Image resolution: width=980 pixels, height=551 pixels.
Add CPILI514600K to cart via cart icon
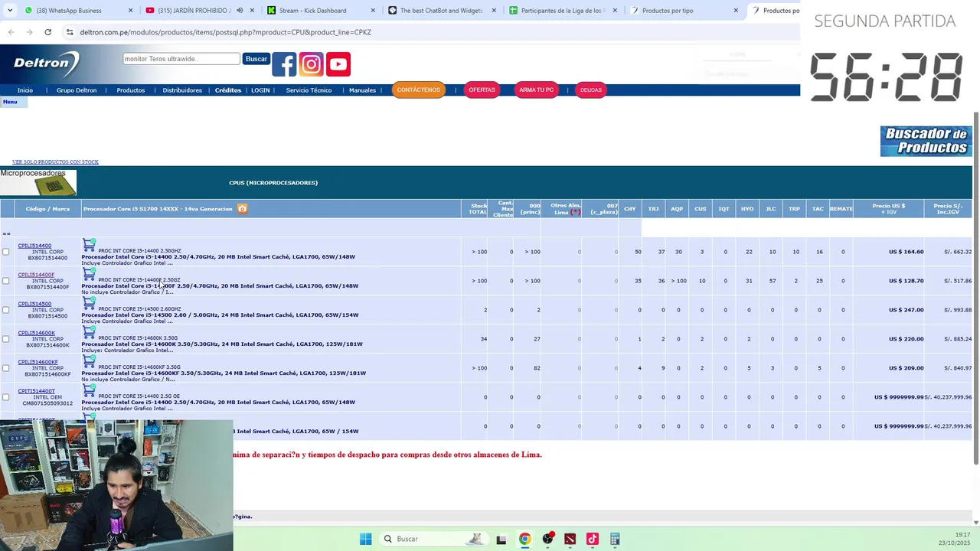(x=89, y=332)
